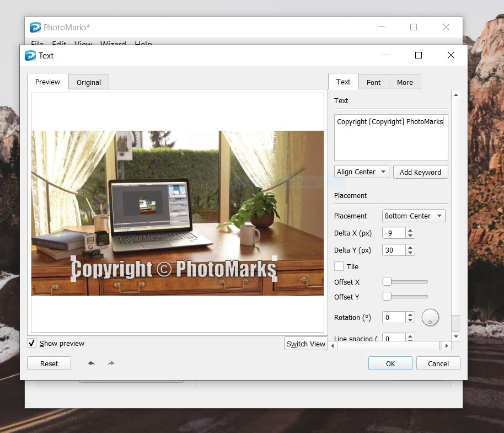Close the PhotoMarks main window
Viewport: 504px width, 433px height.
446,27
